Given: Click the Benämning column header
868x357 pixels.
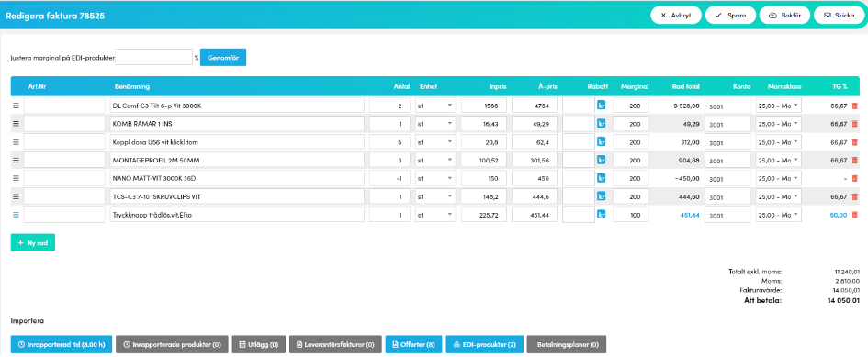Looking at the screenshot, I should coord(131,86).
